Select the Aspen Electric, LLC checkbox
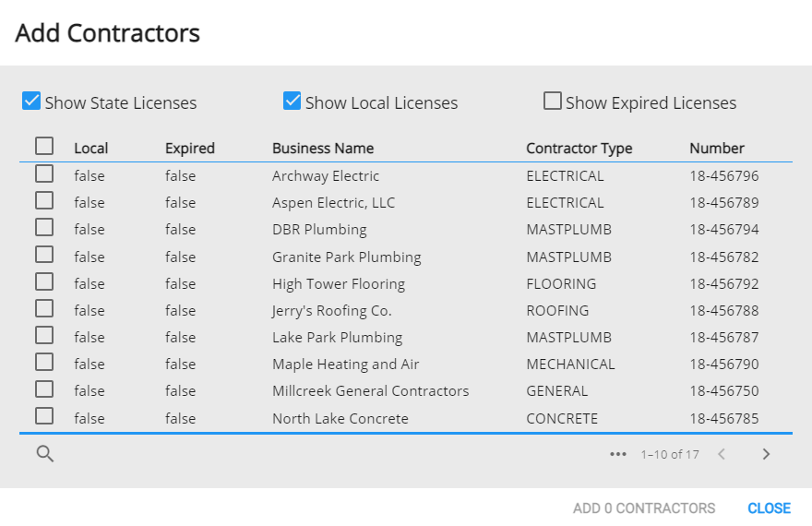The width and height of the screenshot is (812, 526). tap(44, 200)
